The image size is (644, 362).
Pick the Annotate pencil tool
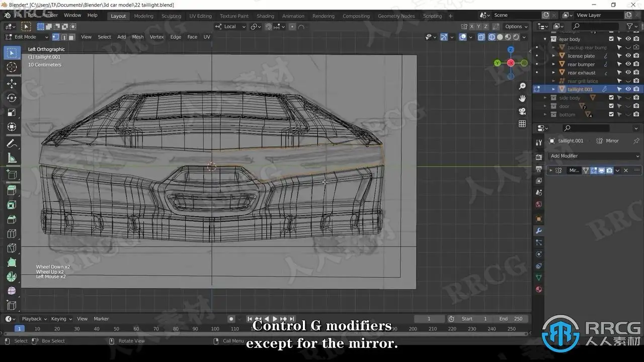[12, 144]
